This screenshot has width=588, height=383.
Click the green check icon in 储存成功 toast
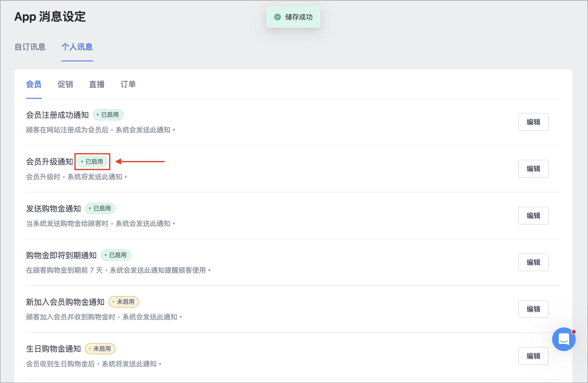pos(278,17)
